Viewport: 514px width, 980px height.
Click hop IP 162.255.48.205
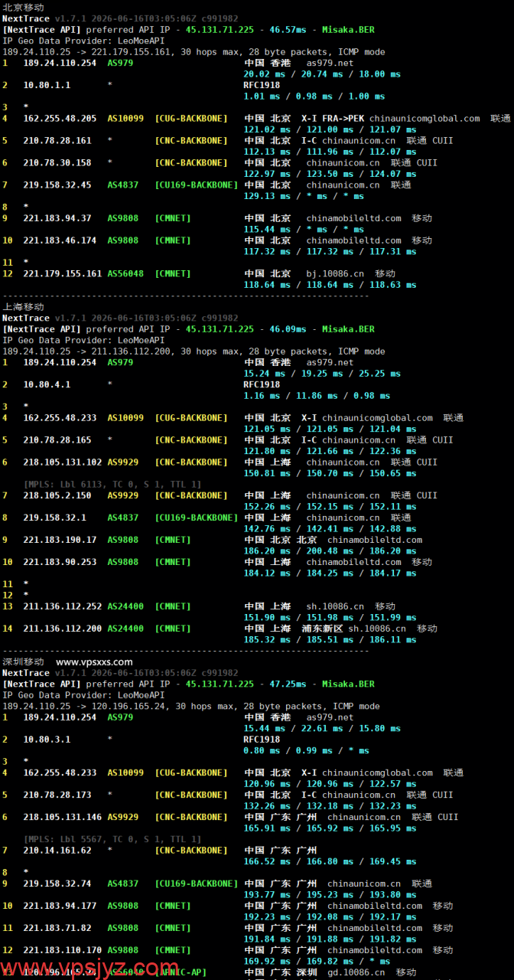pos(60,118)
